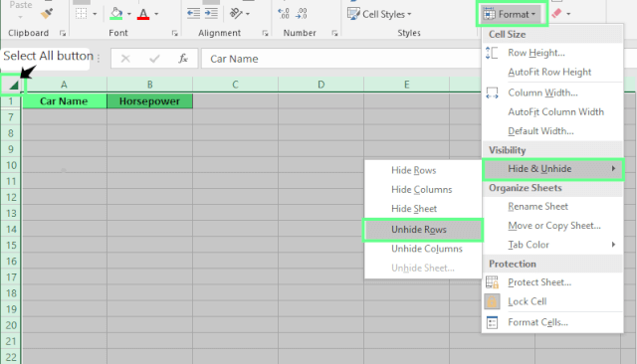The width and height of the screenshot is (637, 364).
Task: Click the Enter checkmark in formula bar
Action: point(154,59)
